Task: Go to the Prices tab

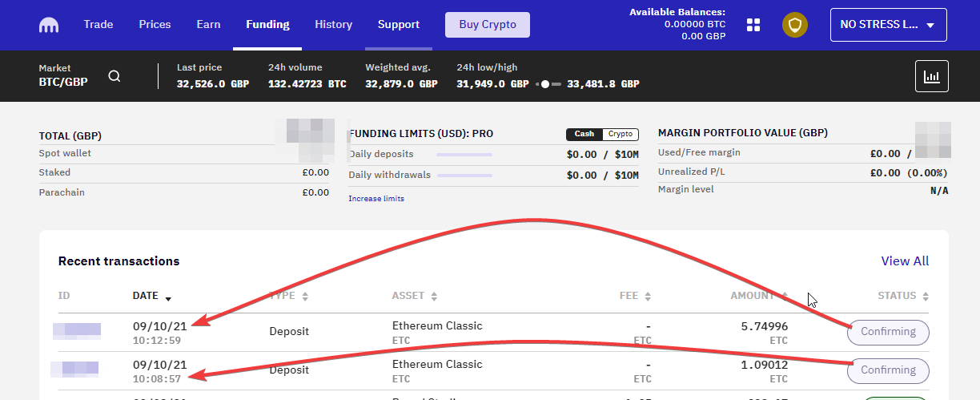Action: click(x=155, y=25)
